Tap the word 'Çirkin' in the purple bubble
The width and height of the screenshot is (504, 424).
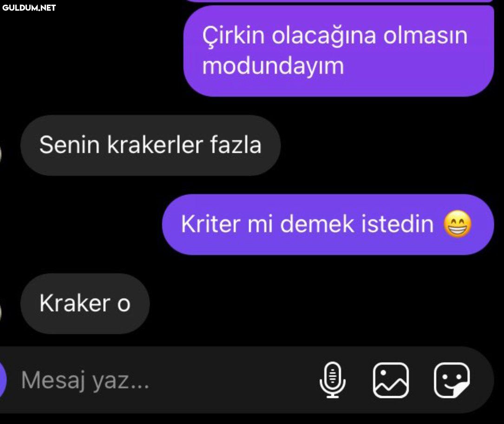point(233,35)
